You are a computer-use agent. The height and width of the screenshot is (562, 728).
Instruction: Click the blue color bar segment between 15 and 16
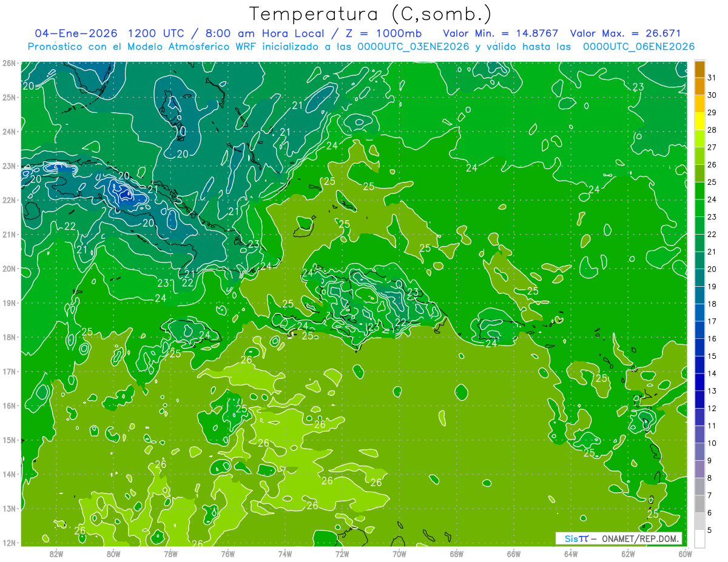pyautogui.click(x=699, y=347)
